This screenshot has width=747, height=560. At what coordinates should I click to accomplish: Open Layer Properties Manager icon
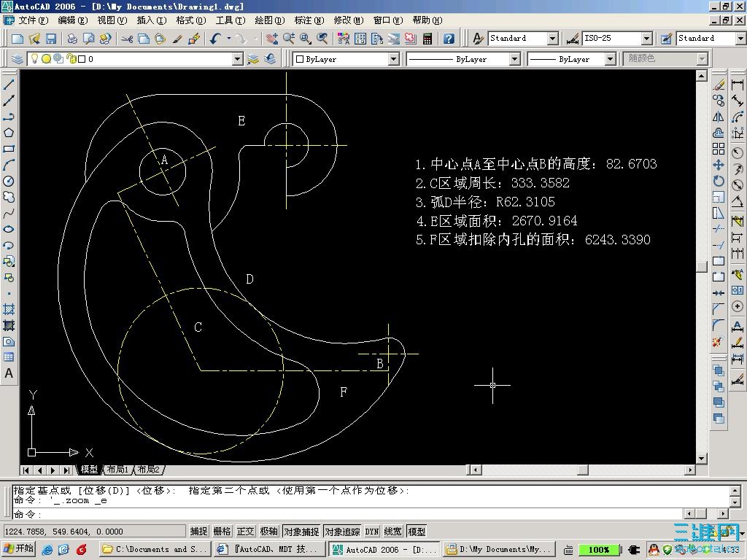tap(18, 59)
